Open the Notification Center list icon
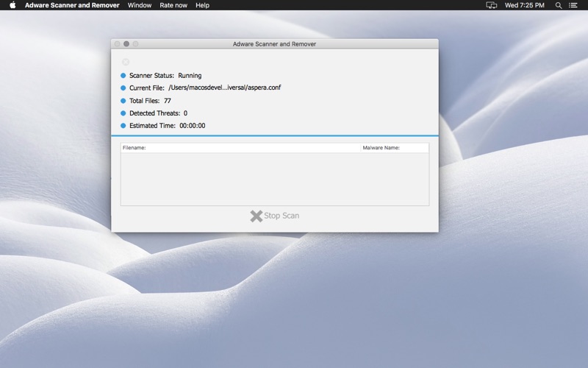Screen dimensions: 588x368 (x=573, y=5)
